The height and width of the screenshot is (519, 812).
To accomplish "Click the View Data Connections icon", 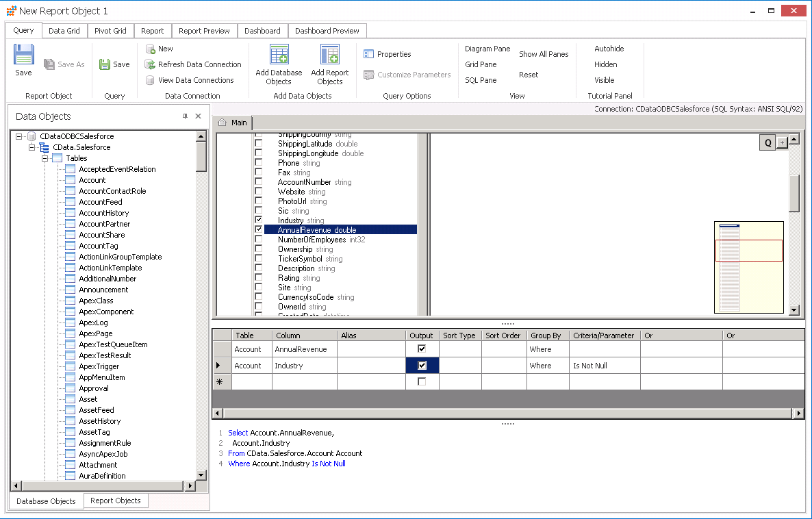I will [150, 80].
